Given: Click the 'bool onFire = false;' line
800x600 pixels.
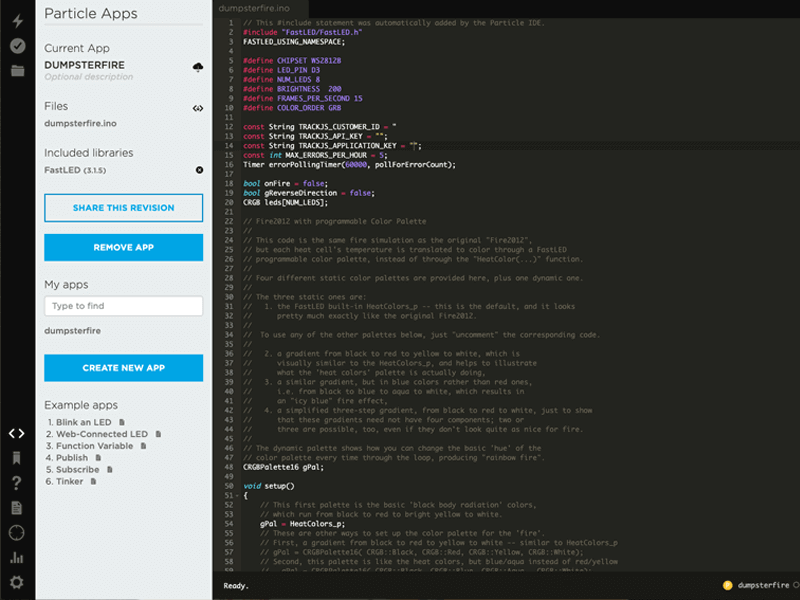Looking at the screenshot, I should click(285, 184).
